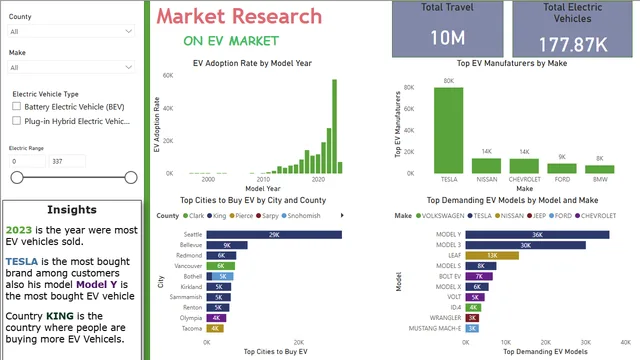Click the Electric Range minimum input field
This screenshot has width=640, height=360.
[x=27, y=161]
